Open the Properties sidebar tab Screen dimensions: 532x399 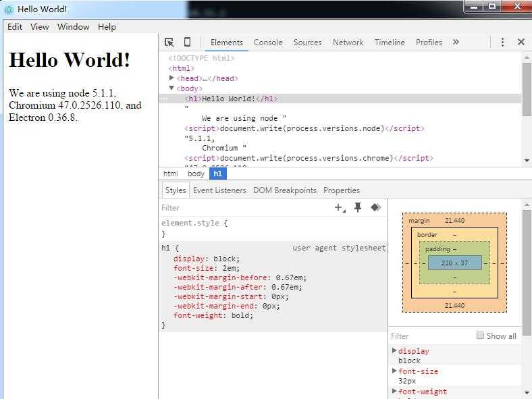pos(342,190)
